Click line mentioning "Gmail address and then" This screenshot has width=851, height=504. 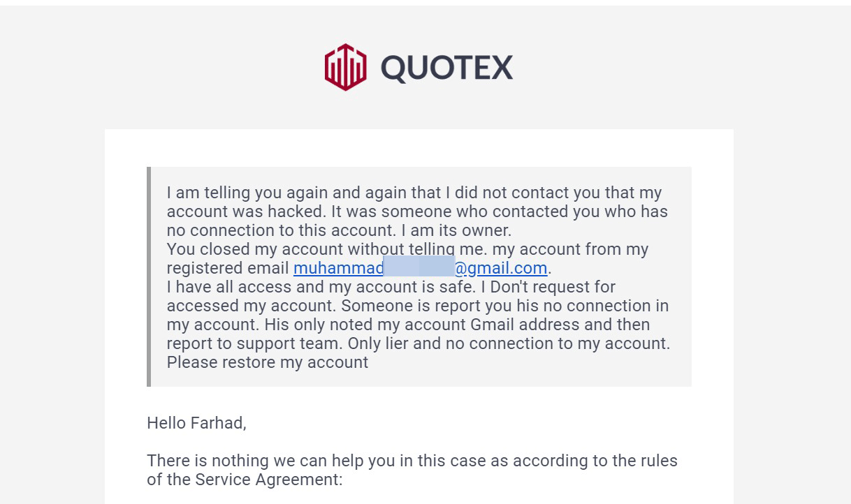[x=408, y=325]
